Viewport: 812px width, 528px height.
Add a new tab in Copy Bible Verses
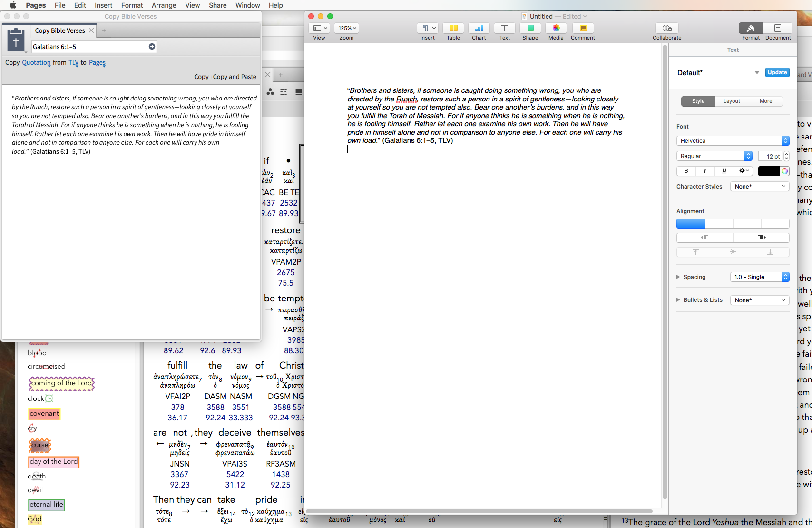click(104, 30)
